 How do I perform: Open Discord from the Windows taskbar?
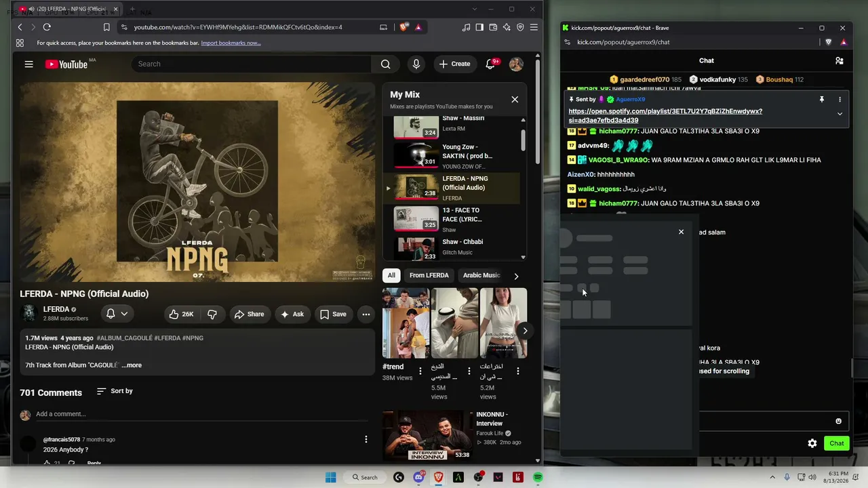click(x=418, y=477)
